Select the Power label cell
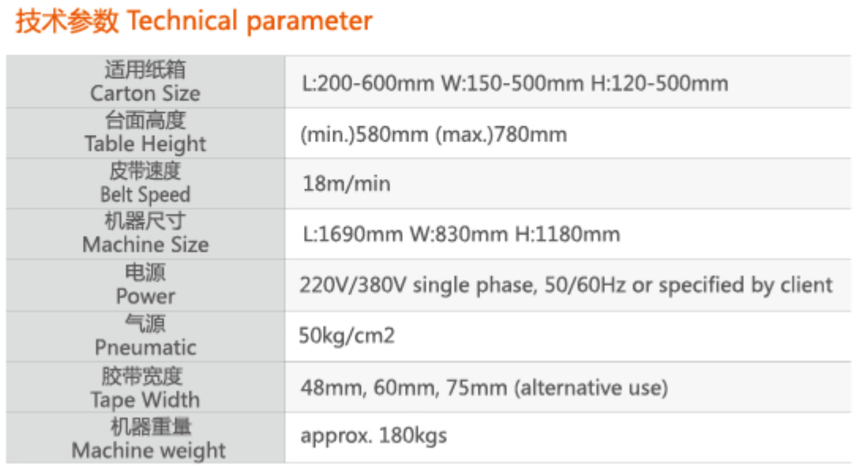The width and height of the screenshot is (860, 472). pyautogui.click(x=145, y=296)
